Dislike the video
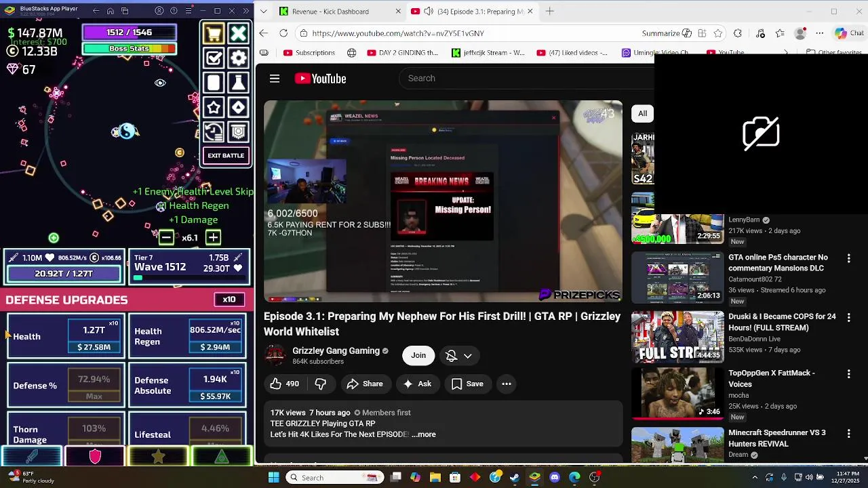868x488 pixels. pyautogui.click(x=320, y=384)
